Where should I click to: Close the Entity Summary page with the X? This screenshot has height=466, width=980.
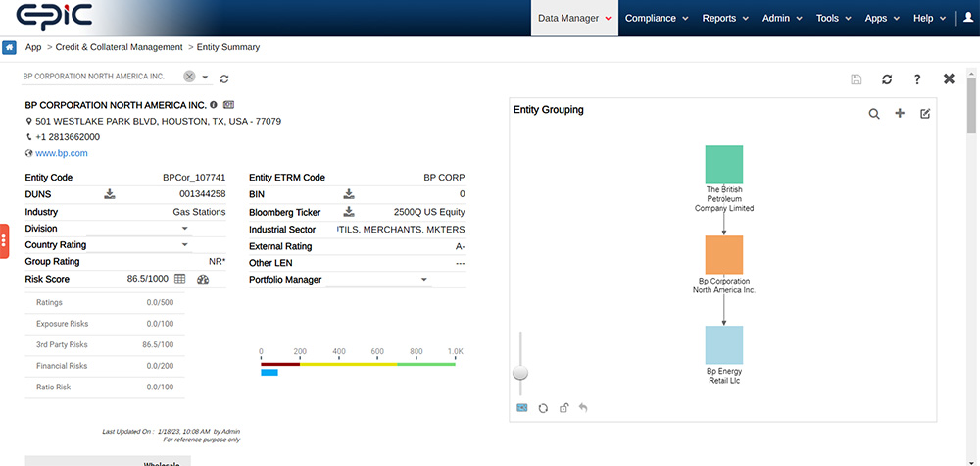(949, 78)
